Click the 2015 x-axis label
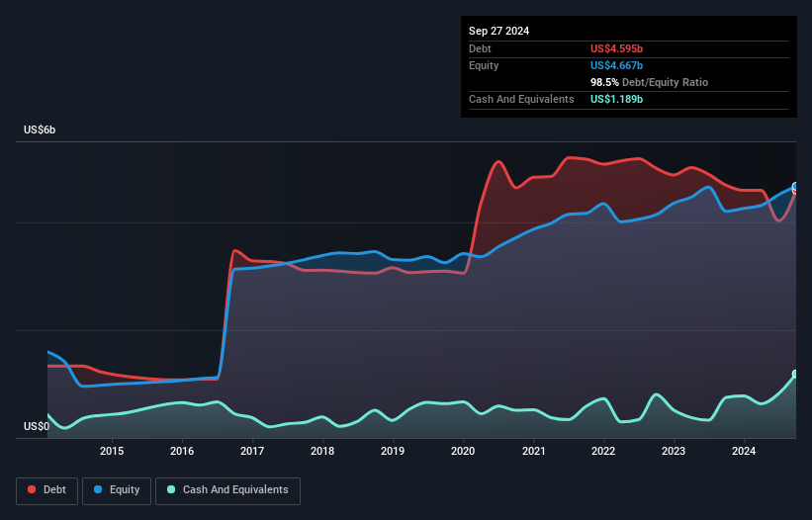Viewport: 812px width, 520px height. point(112,451)
